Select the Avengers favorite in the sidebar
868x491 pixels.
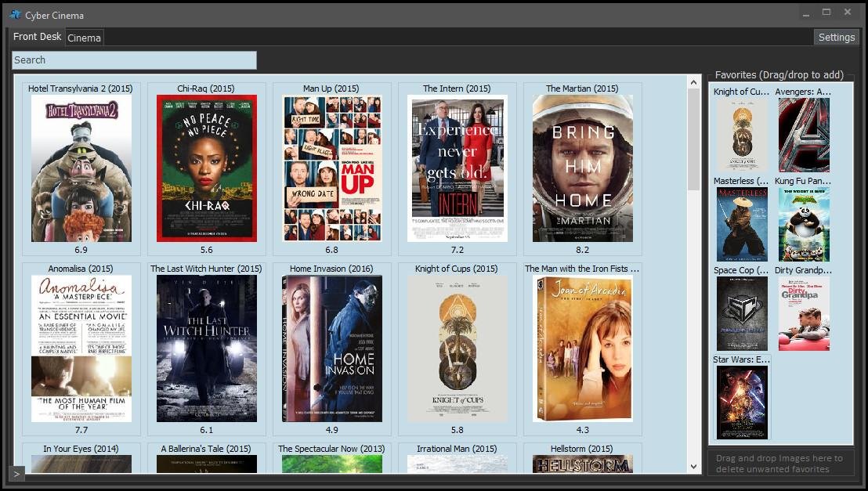805,135
